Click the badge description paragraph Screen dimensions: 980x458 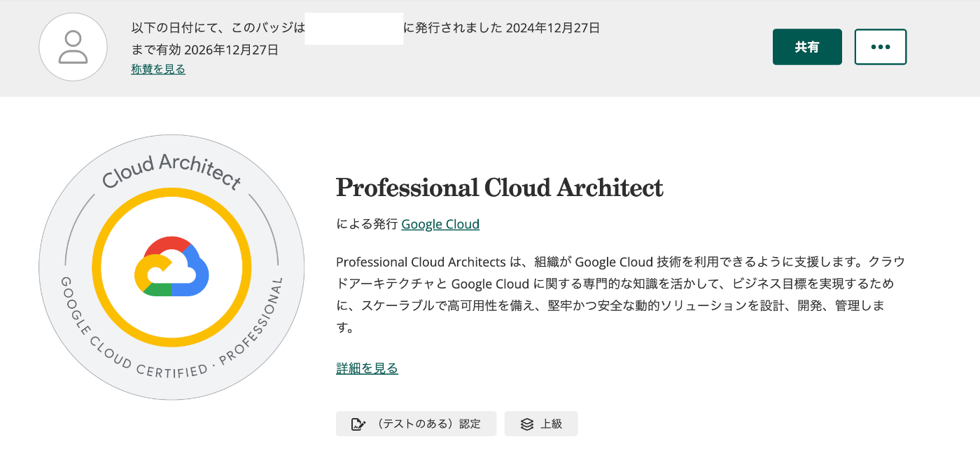(x=620, y=295)
